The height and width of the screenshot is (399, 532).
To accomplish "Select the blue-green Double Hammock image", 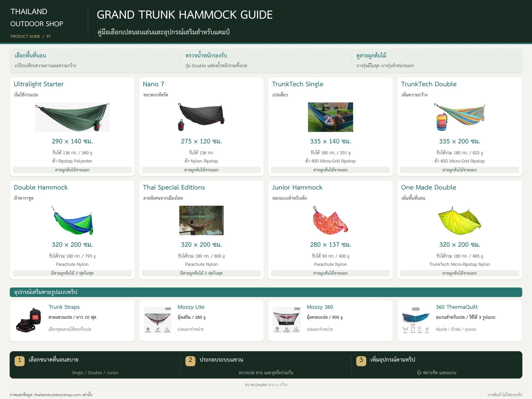I will pyautogui.click(x=72, y=220).
